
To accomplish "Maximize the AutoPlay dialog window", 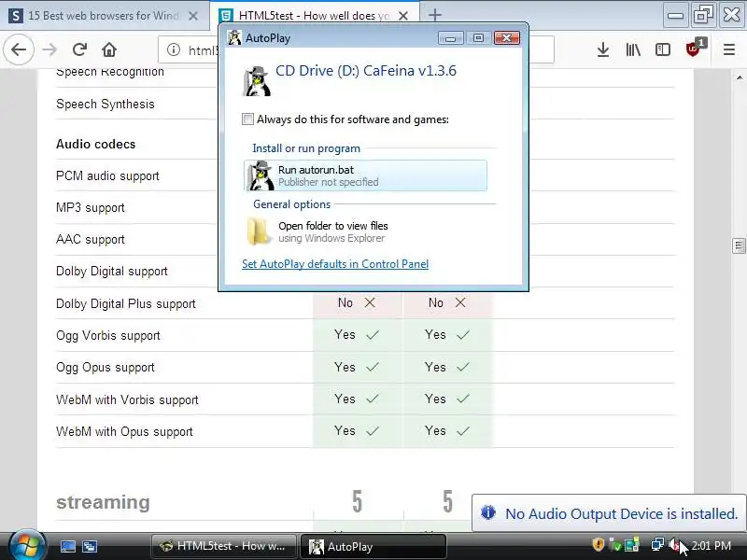I will click(478, 37).
